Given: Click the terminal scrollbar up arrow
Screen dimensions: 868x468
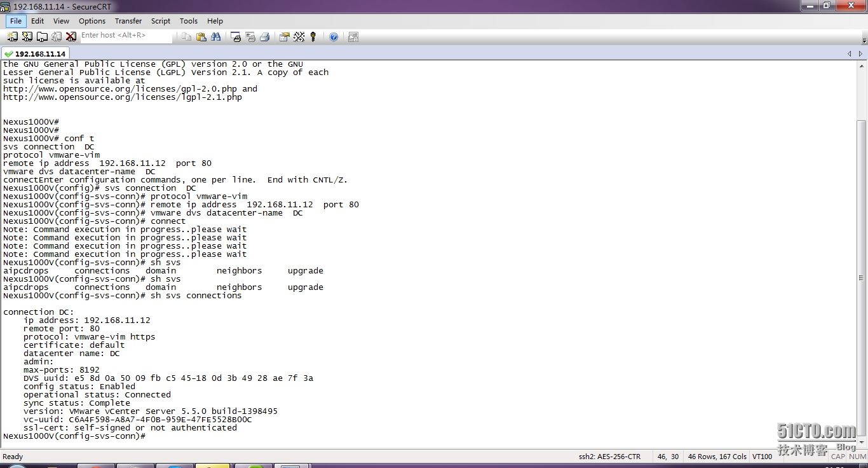Looking at the screenshot, I should (861, 66).
